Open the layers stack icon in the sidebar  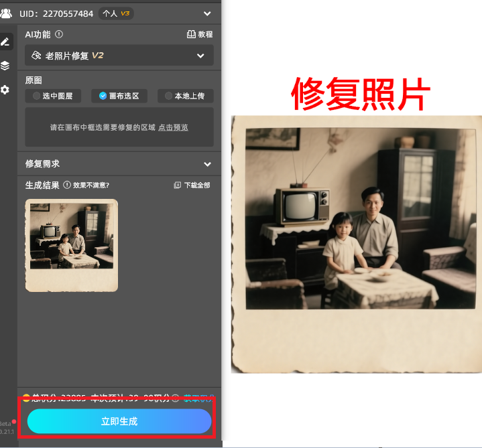5,66
